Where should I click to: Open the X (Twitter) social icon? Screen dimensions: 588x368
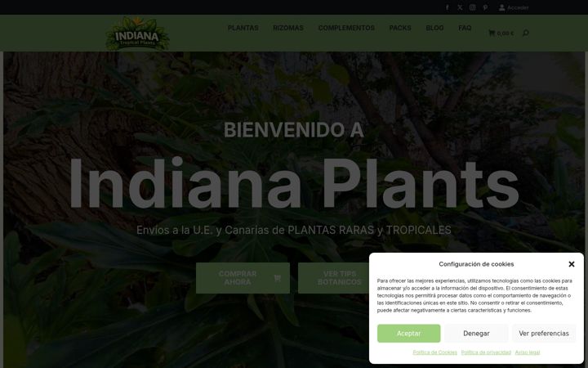[460, 7]
